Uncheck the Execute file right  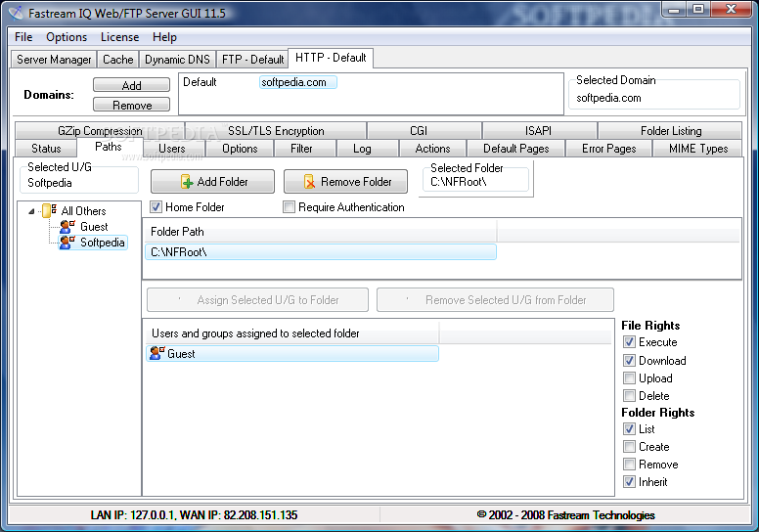point(629,342)
